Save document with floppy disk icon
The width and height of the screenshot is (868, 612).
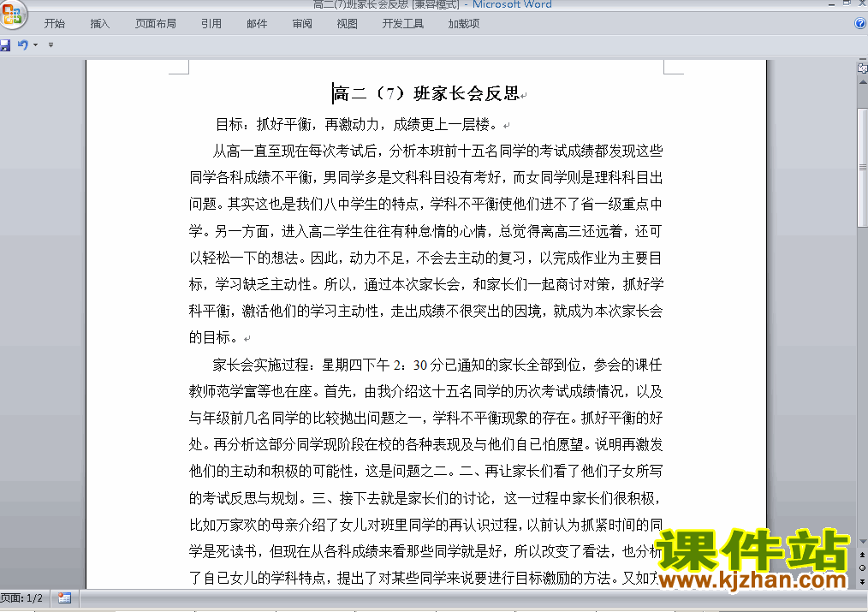pos(4,45)
